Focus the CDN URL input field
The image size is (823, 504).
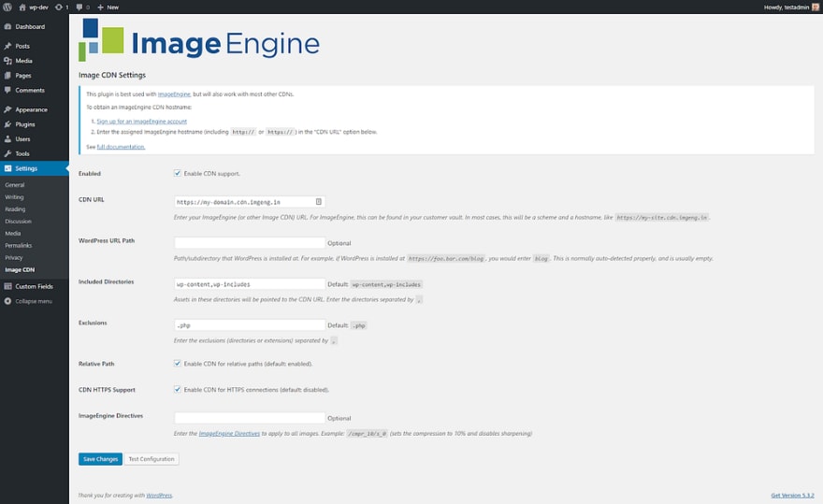(250, 202)
